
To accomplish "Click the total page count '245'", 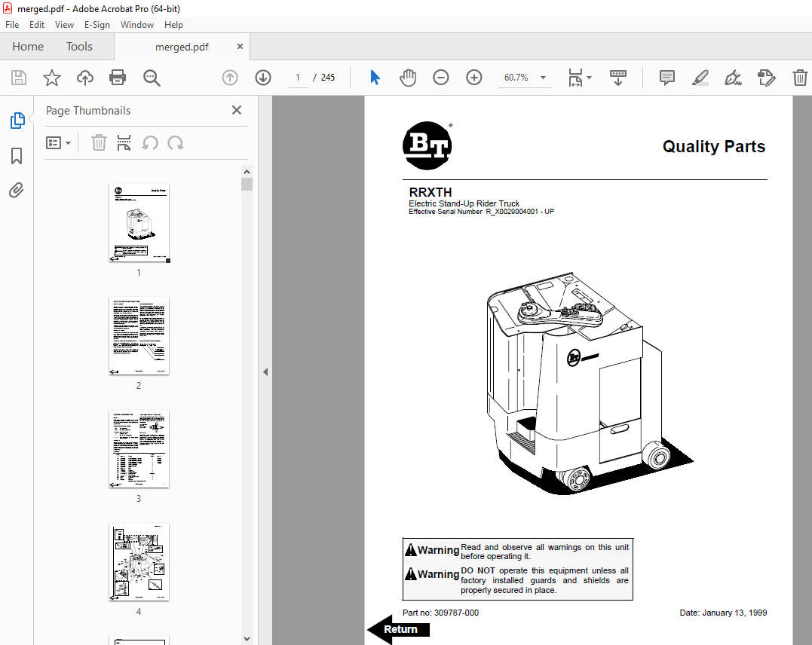I will tap(328, 78).
